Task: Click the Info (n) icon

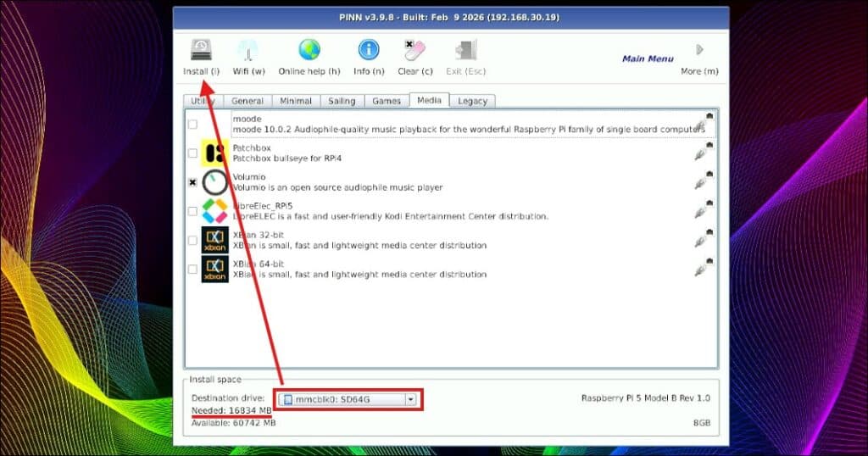Action: coord(369,50)
